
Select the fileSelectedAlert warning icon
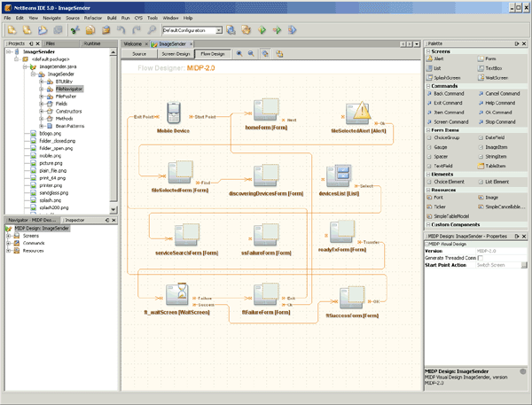[x=357, y=113]
